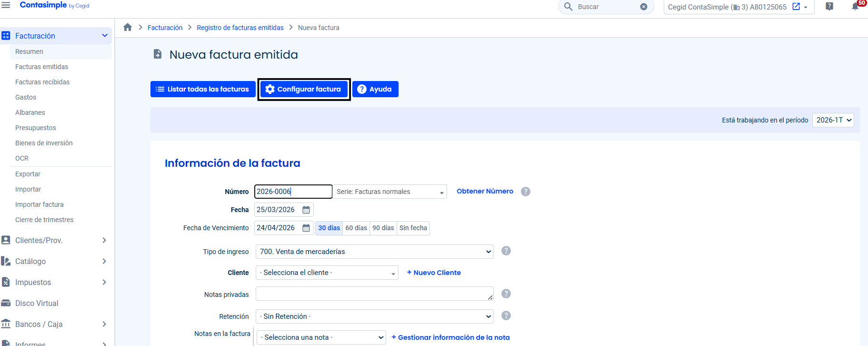Viewport: 868px width, 346px height.
Task: Open Facturas emitidas in sidebar
Action: [x=41, y=67]
